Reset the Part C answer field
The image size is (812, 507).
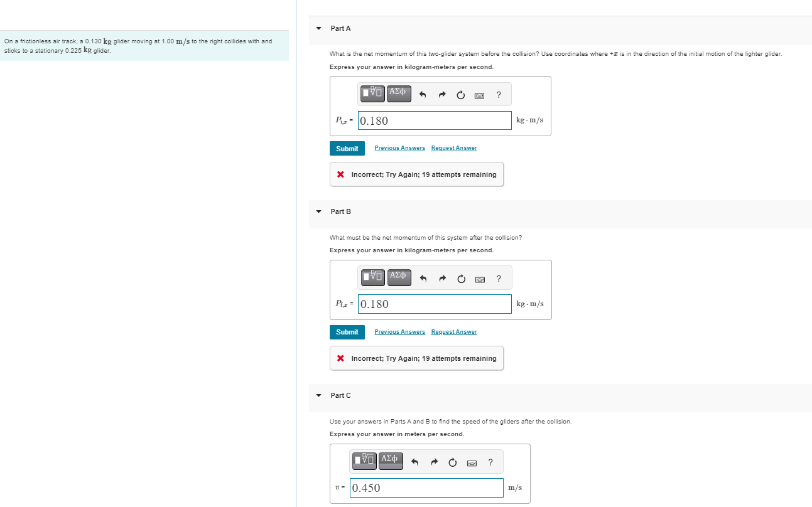(x=453, y=463)
